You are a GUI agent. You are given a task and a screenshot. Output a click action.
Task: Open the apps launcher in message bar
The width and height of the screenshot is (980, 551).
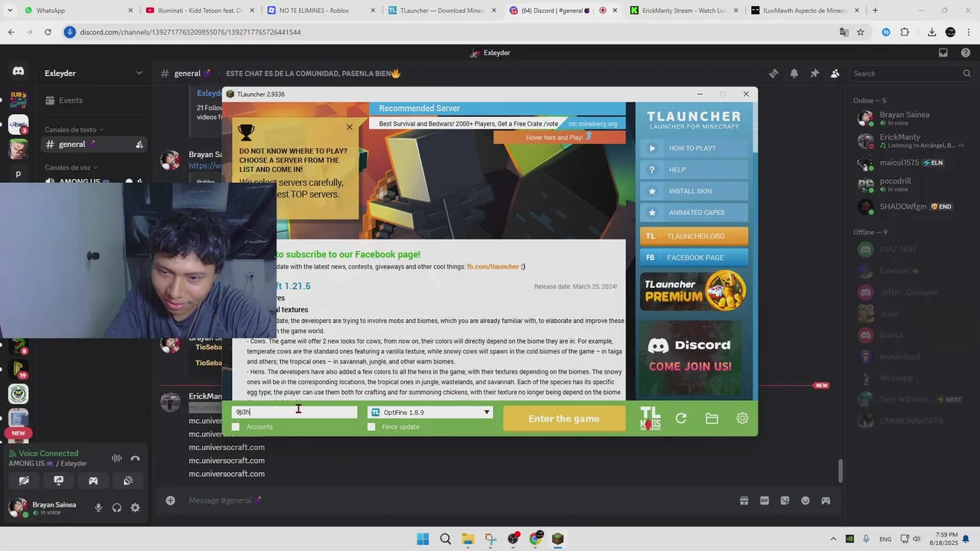click(x=826, y=500)
